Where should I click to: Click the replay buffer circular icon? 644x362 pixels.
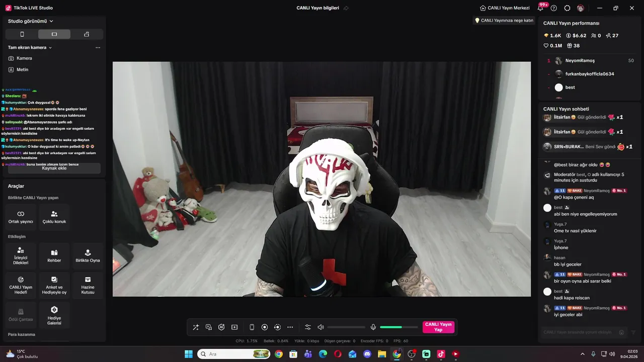[277, 327]
